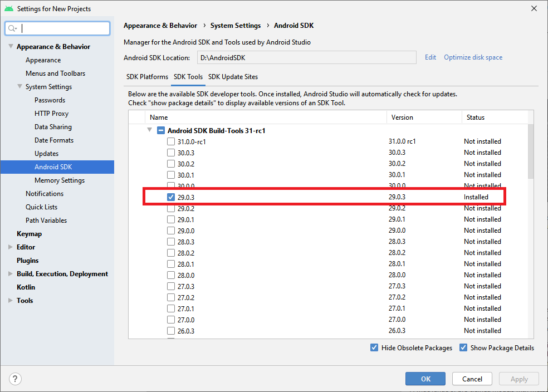Sort by the Version column header
Viewport: 548px width, 392px height.
(424, 117)
